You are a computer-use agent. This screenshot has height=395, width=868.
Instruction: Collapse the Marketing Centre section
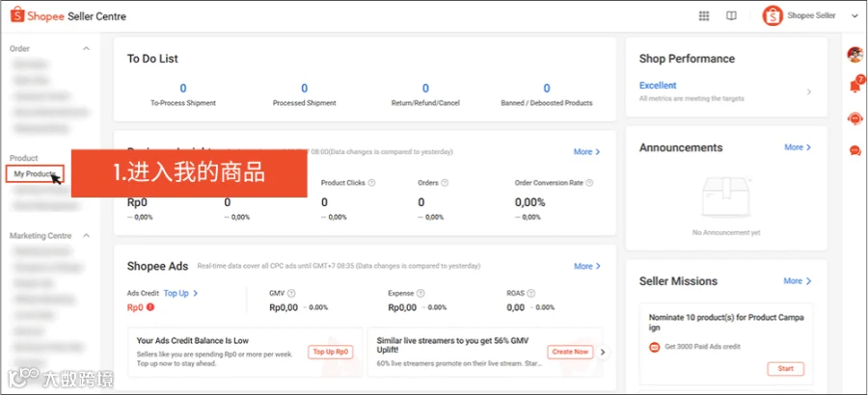click(x=86, y=236)
